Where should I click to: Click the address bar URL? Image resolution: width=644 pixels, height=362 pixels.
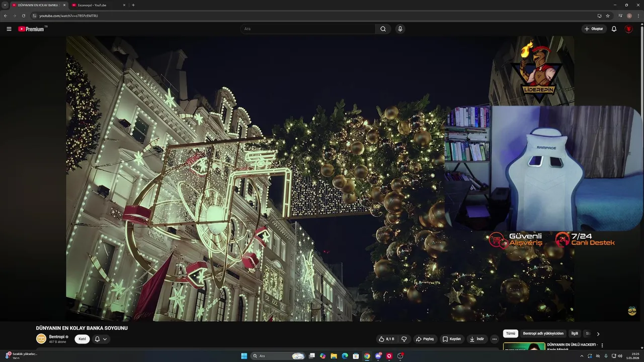pos(68,16)
